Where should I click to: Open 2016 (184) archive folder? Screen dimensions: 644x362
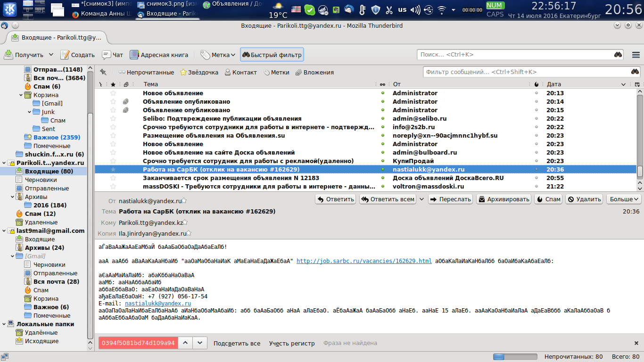pos(50,206)
